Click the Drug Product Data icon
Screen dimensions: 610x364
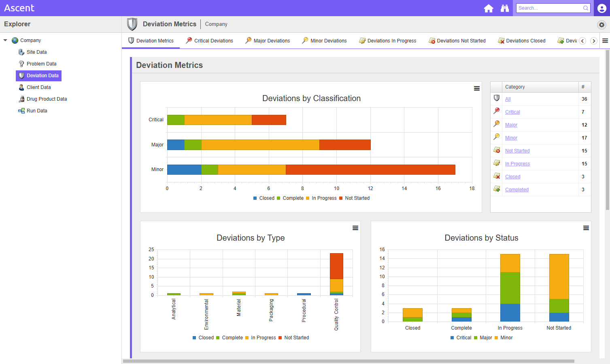[x=21, y=99]
